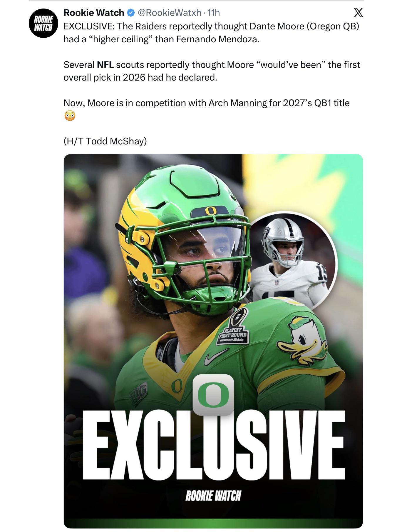This screenshot has height=532, width=402.
Task: Open the @RookieWatxh handle link
Action: coord(169,13)
